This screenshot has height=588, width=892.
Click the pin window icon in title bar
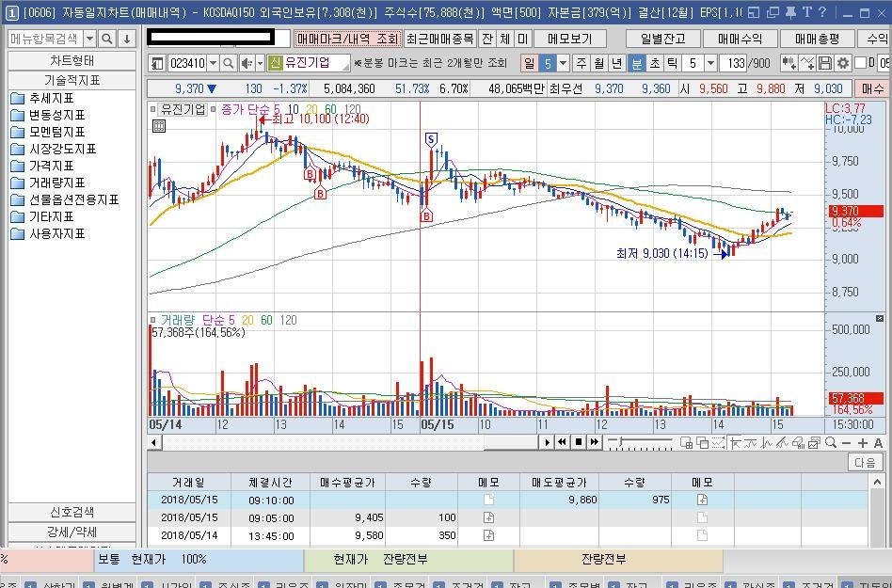click(790, 12)
